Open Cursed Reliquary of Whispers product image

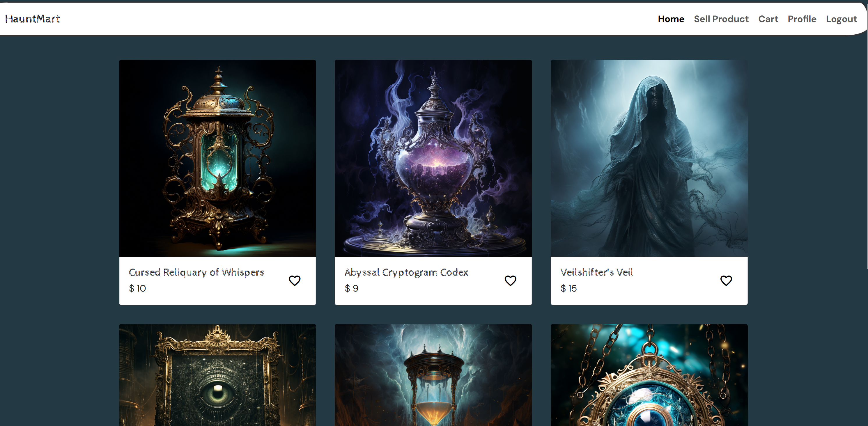point(217,158)
